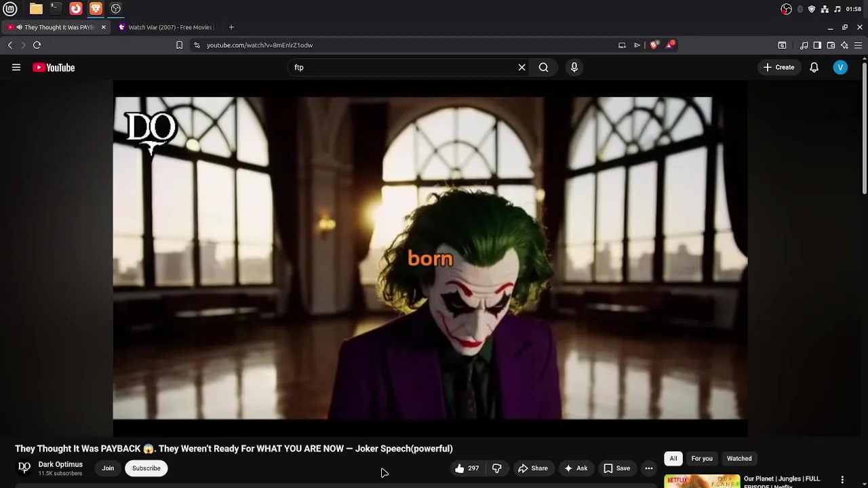Open the file manager folder icon in the taskbar
Screen dimensions: 868x488
click(36, 9)
